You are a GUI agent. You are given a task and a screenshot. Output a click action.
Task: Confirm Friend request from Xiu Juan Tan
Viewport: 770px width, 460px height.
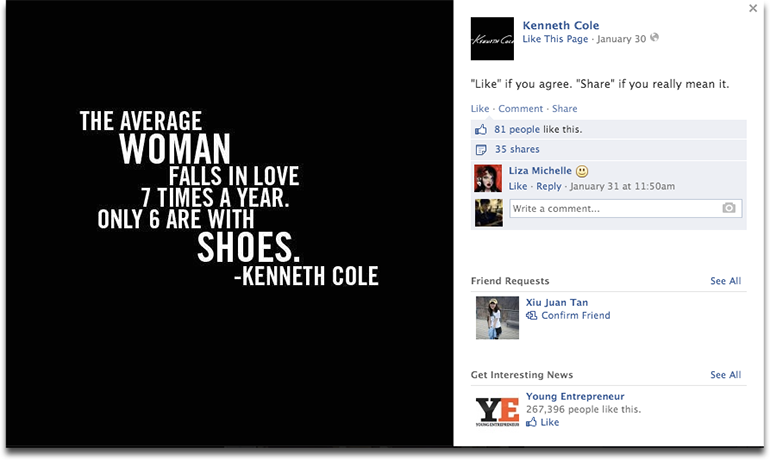point(576,315)
